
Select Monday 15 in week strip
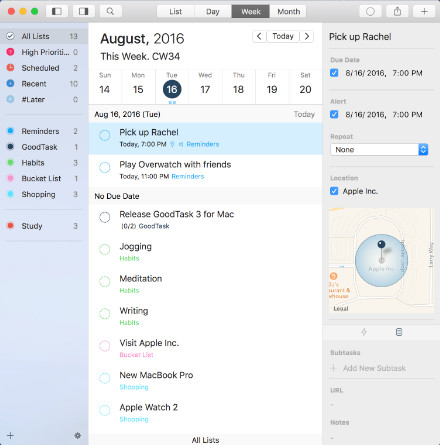coord(138,87)
